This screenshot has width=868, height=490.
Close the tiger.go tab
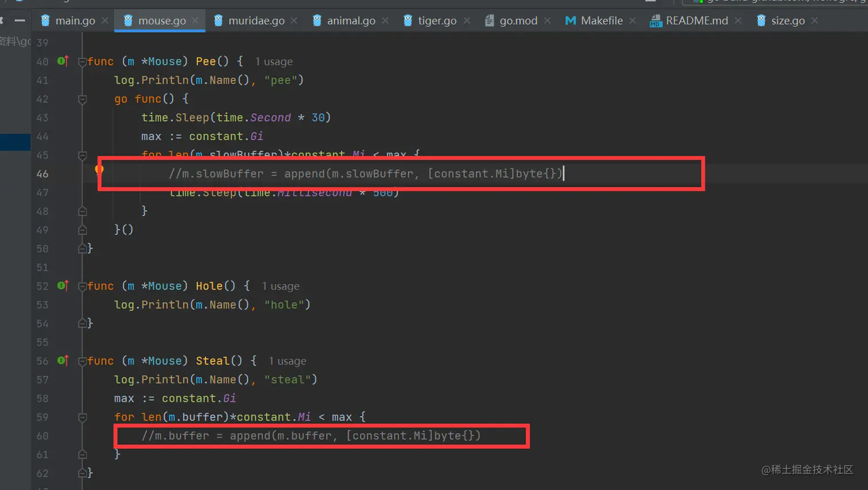tap(467, 21)
